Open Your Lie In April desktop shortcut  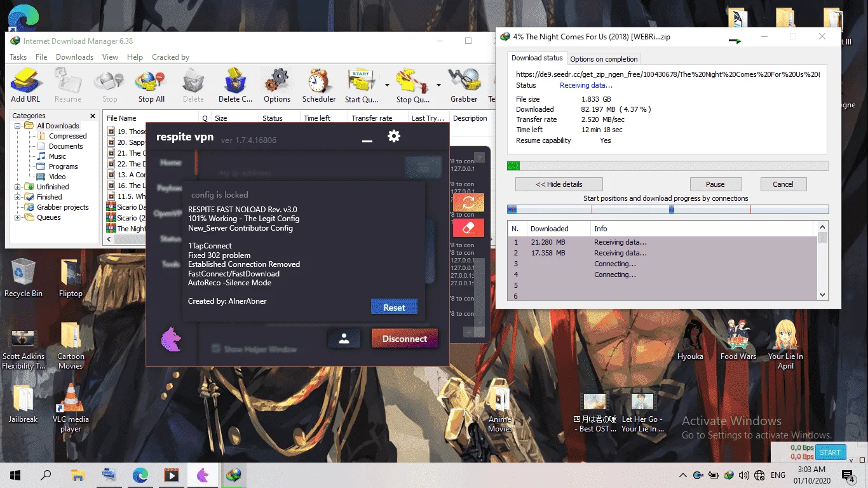pyautogui.click(x=785, y=345)
